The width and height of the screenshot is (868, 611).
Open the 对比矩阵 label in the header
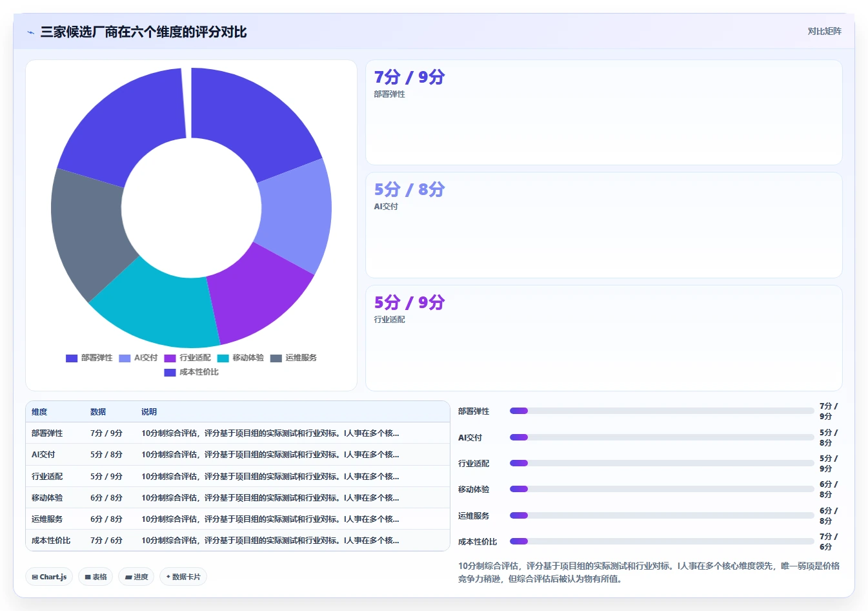[x=825, y=31]
